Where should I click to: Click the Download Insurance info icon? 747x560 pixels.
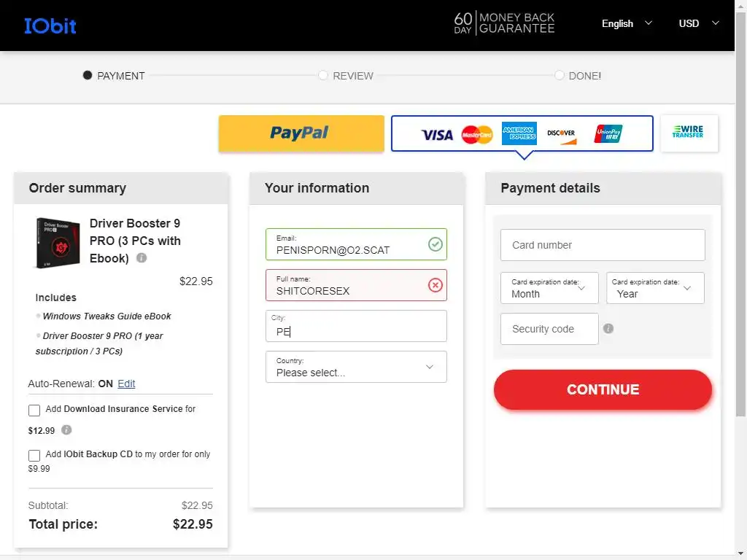point(66,430)
